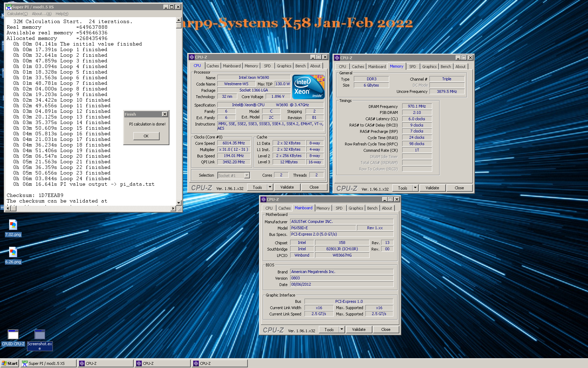Activate the second CPU-Z taskbar item
588x368 pixels.
tap(163, 363)
